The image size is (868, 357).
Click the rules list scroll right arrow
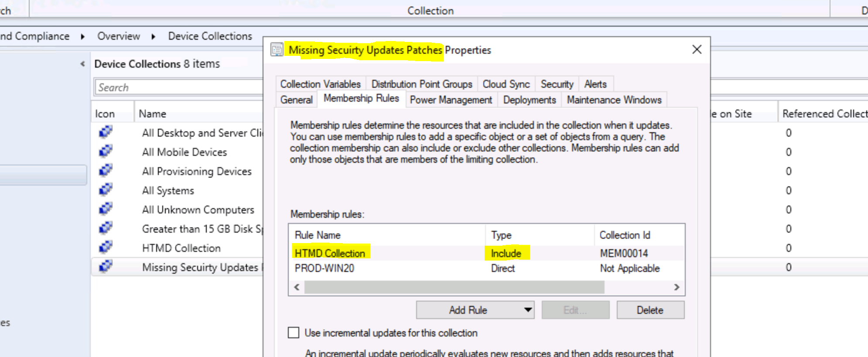coord(677,287)
